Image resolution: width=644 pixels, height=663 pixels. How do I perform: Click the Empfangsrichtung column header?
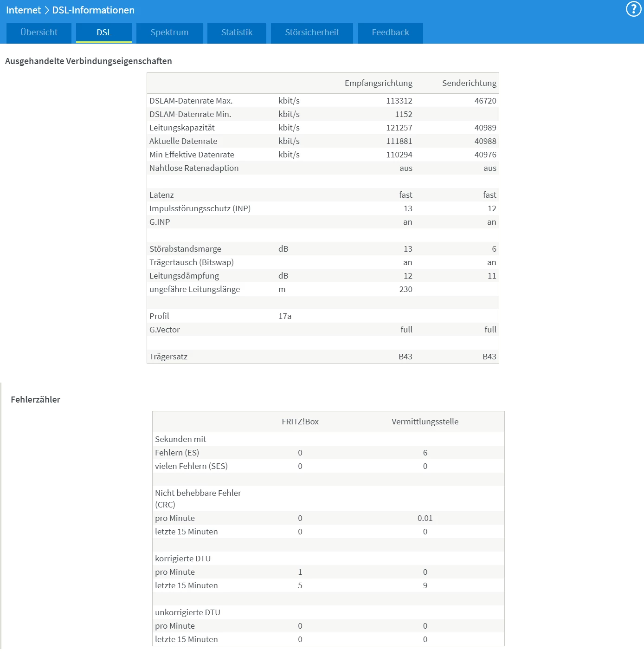pos(378,83)
